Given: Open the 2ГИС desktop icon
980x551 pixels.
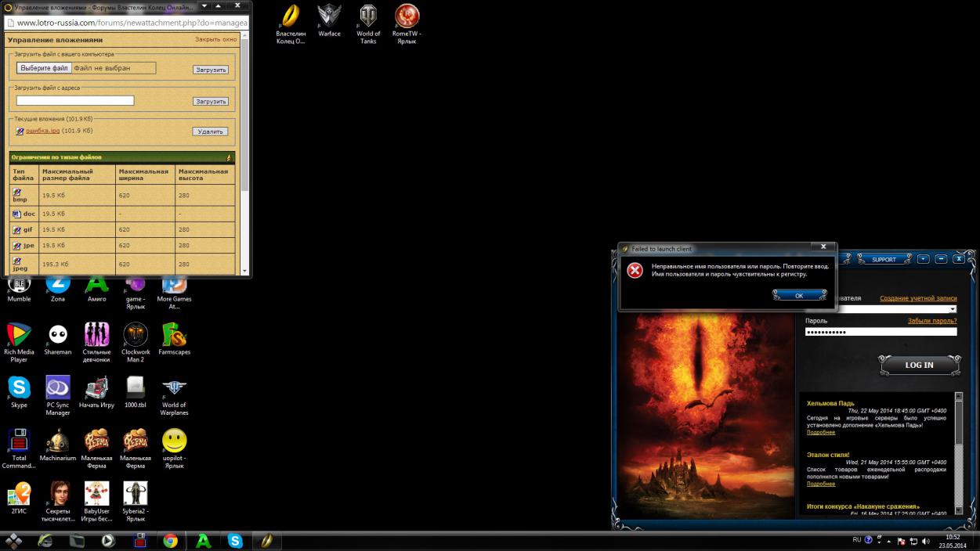Looking at the screenshot, I should coord(19,498).
